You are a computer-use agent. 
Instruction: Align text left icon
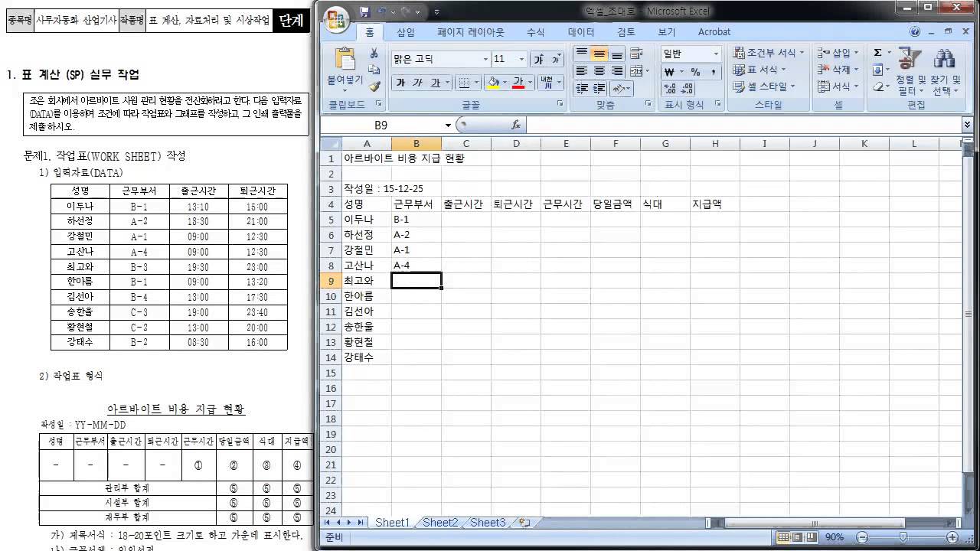pos(582,71)
